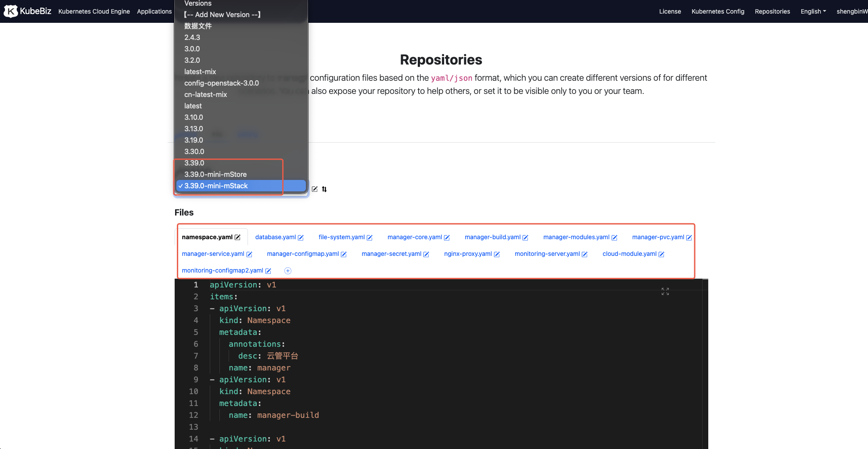
Task: Pick the latest-mix version entry
Action: coord(200,72)
